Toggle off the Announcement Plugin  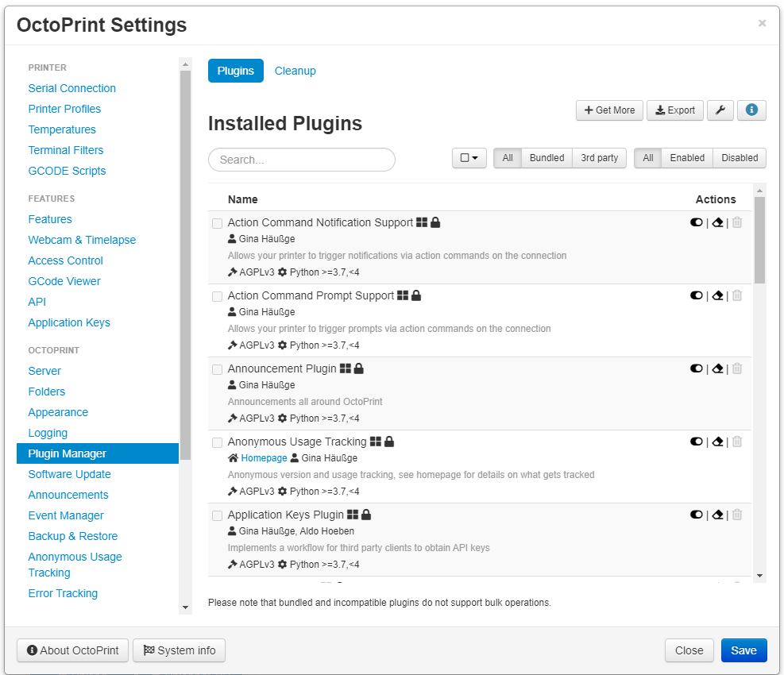(697, 368)
